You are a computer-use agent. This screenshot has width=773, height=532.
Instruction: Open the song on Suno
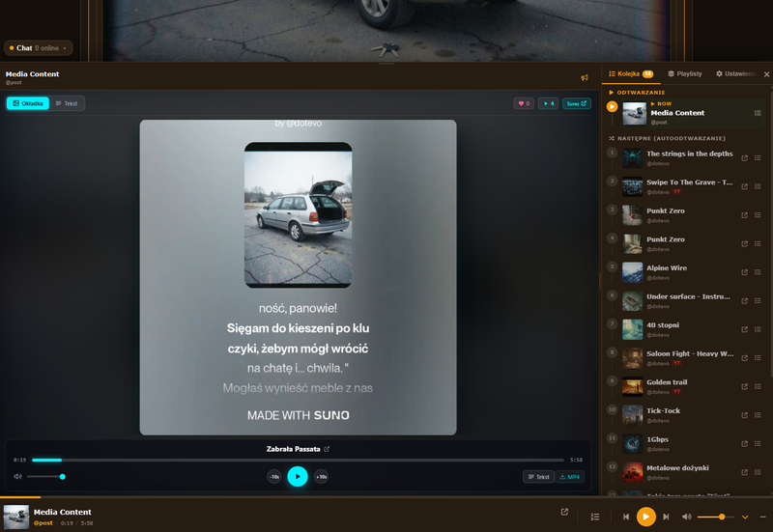(x=576, y=103)
